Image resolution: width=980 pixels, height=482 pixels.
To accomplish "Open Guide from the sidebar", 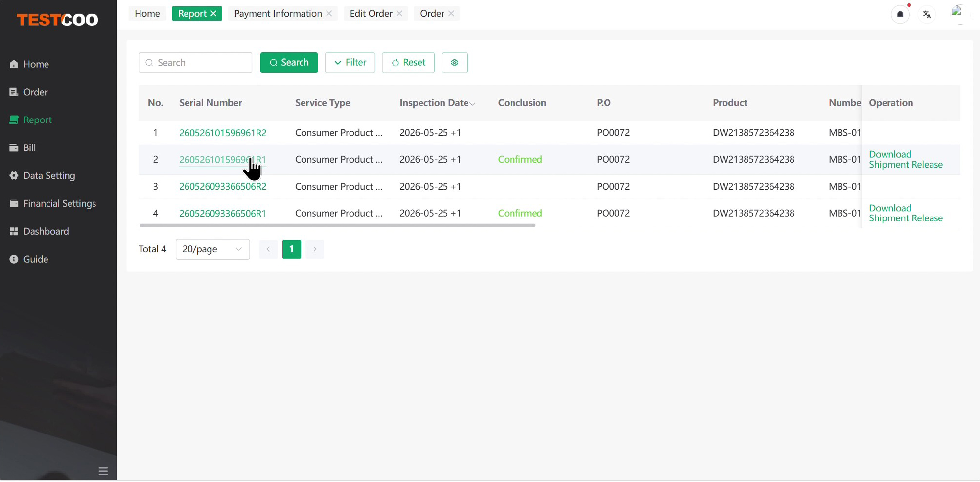I will point(35,259).
